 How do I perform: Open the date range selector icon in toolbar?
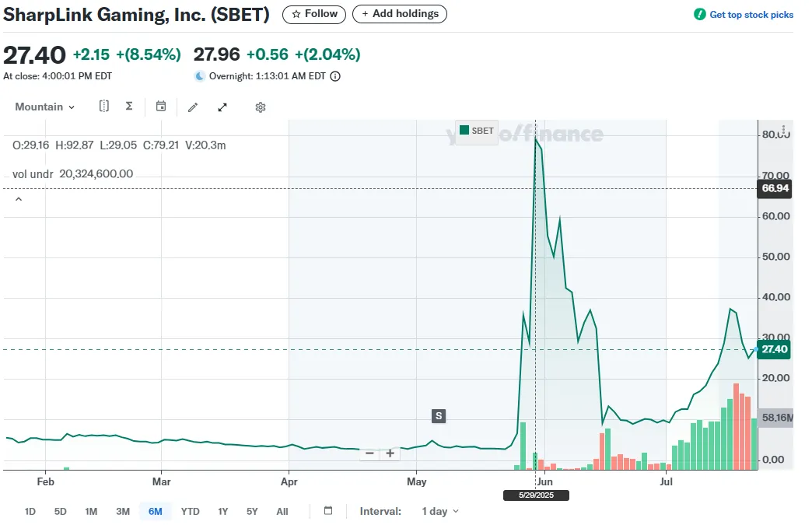click(x=104, y=107)
